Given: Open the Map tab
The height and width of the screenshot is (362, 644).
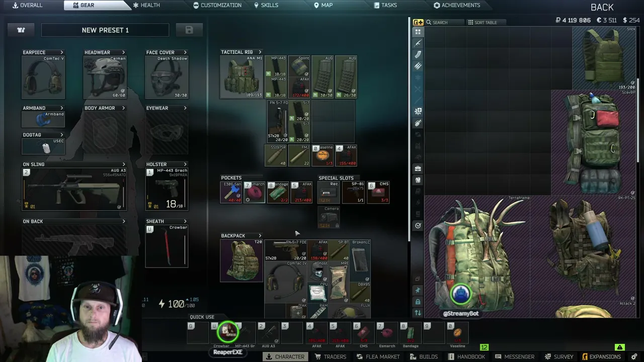Looking at the screenshot, I should tap(324, 5).
